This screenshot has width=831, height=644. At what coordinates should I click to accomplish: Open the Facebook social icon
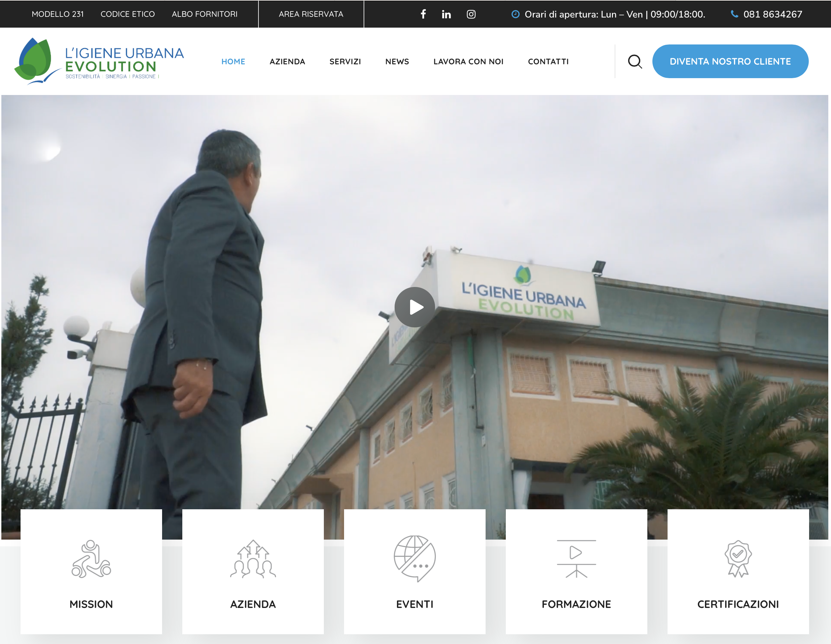423,14
